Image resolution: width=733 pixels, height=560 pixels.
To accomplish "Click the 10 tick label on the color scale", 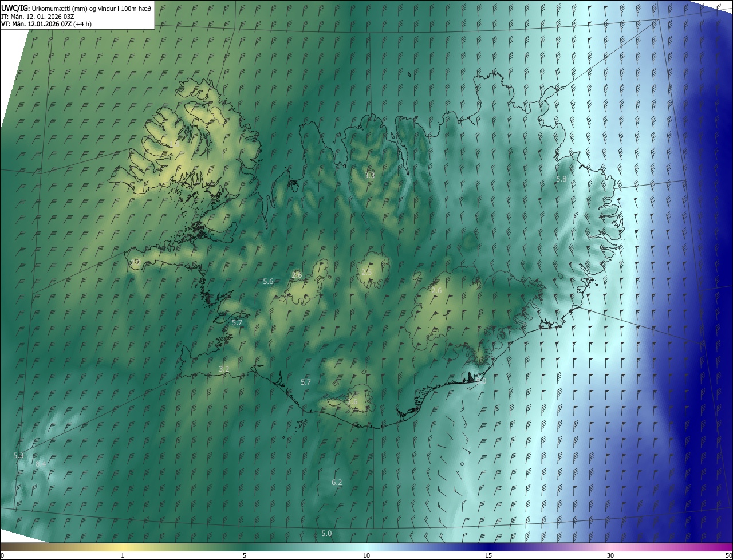I will (x=366, y=555).
